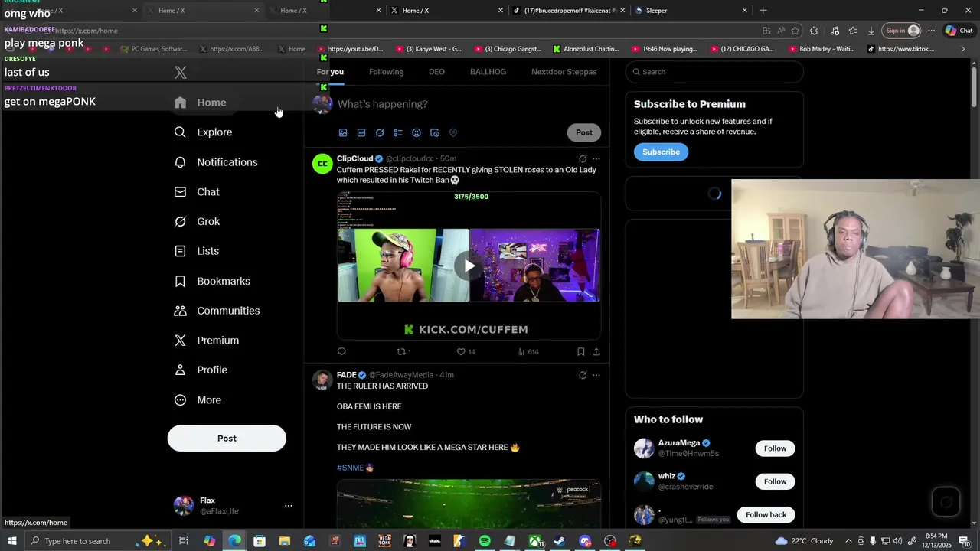Click the schedule post icon in composer
Viewport: 980px width, 551px height.
pyautogui.click(x=435, y=132)
